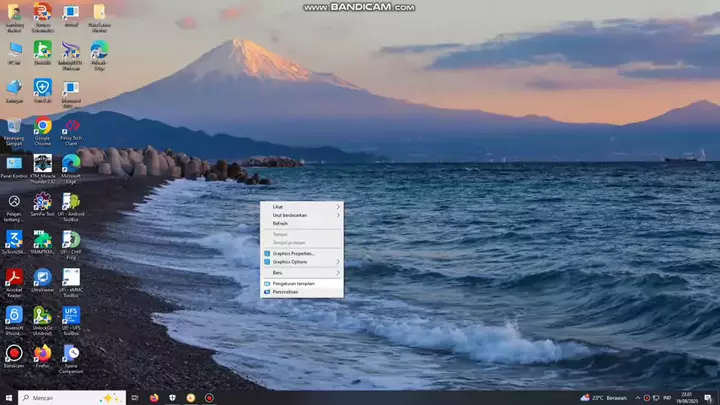
Task: Open the Microsoft Edge desktop icon
Action: [x=71, y=162]
